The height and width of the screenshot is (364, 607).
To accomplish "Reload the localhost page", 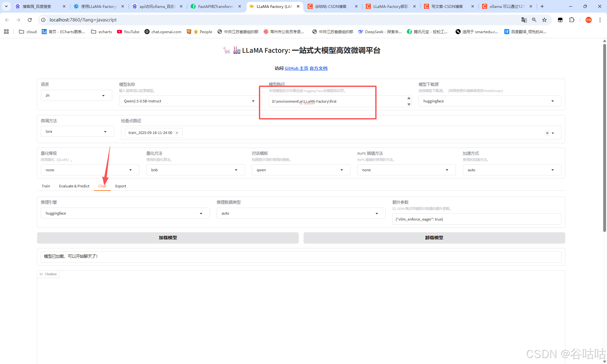I will [30, 20].
